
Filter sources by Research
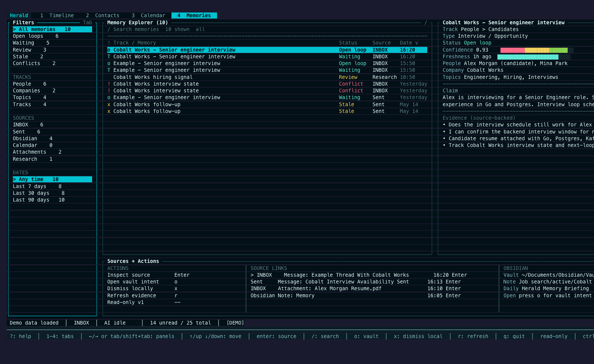33,159
